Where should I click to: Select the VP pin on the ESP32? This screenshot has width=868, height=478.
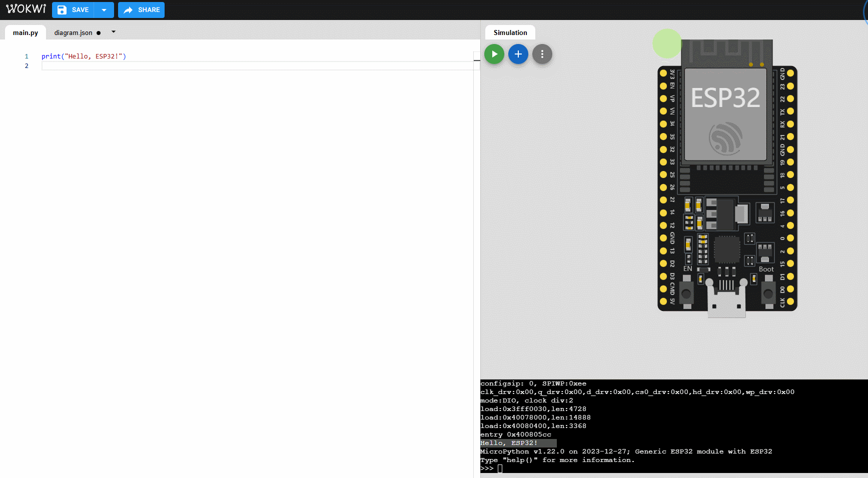pyautogui.click(x=663, y=98)
